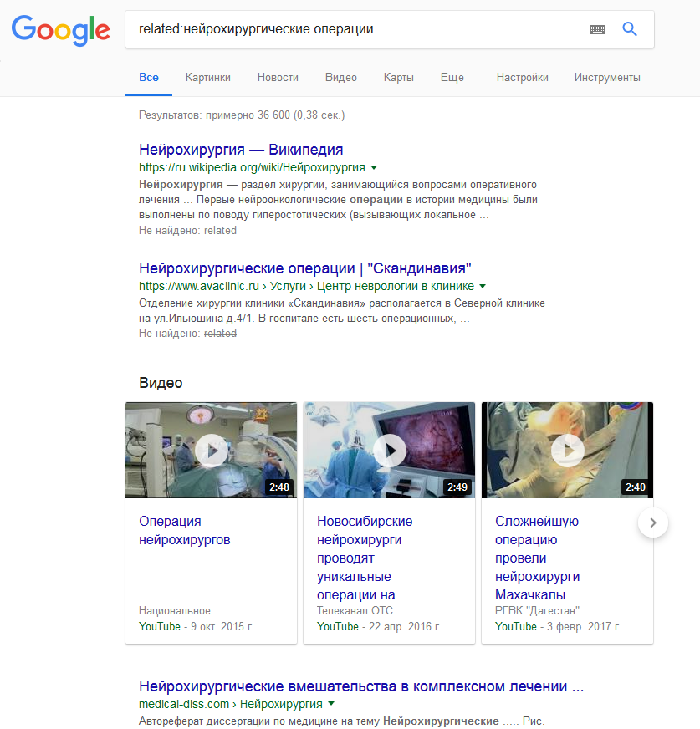The width and height of the screenshot is (700, 729).
Task: Open Нейрохирургические операции Скандинавия link
Action: click(x=305, y=268)
